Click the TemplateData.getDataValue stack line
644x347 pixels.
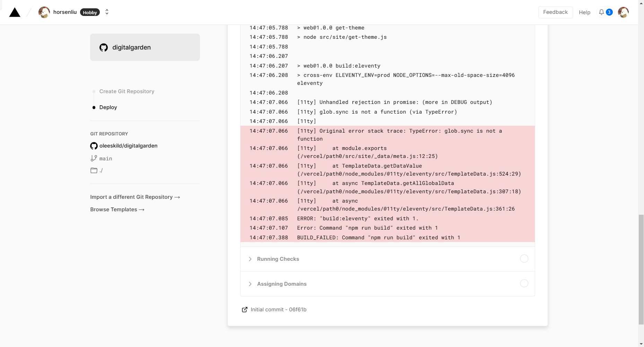[x=388, y=170]
